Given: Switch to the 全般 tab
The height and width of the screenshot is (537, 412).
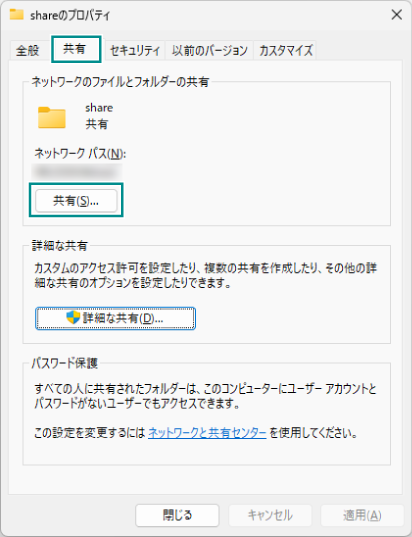Looking at the screenshot, I should [28, 51].
